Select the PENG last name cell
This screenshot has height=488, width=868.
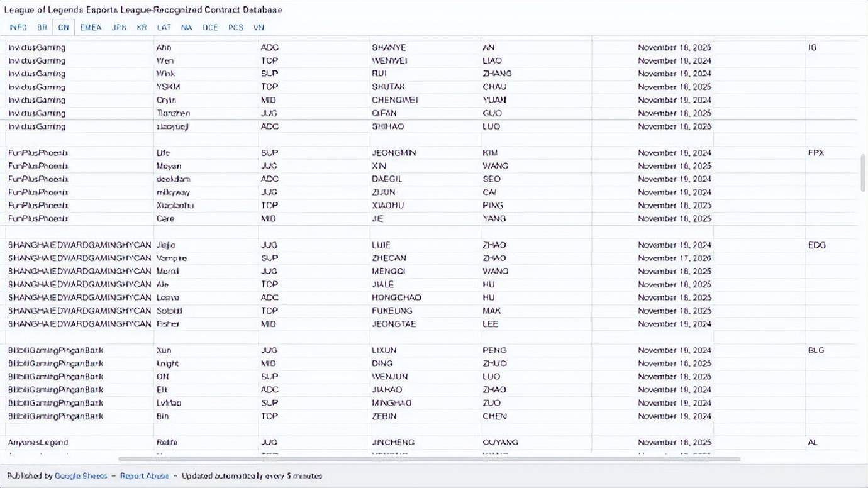[x=536, y=350]
